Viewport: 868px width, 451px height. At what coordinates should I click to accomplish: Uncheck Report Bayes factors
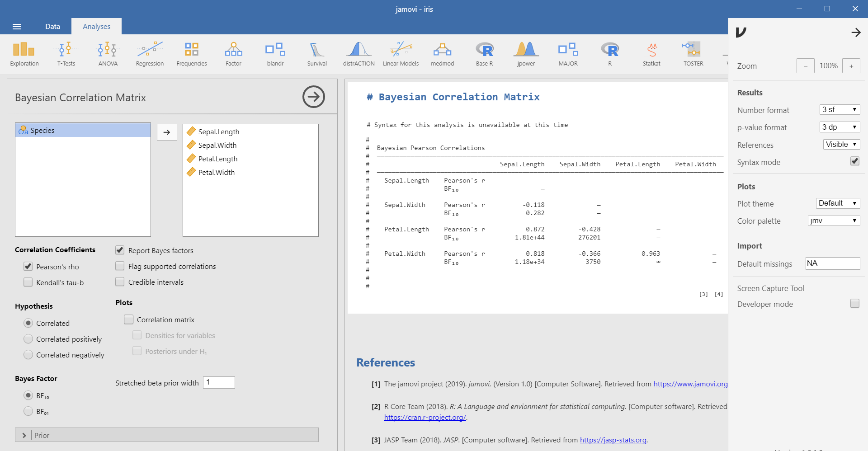tap(120, 250)
